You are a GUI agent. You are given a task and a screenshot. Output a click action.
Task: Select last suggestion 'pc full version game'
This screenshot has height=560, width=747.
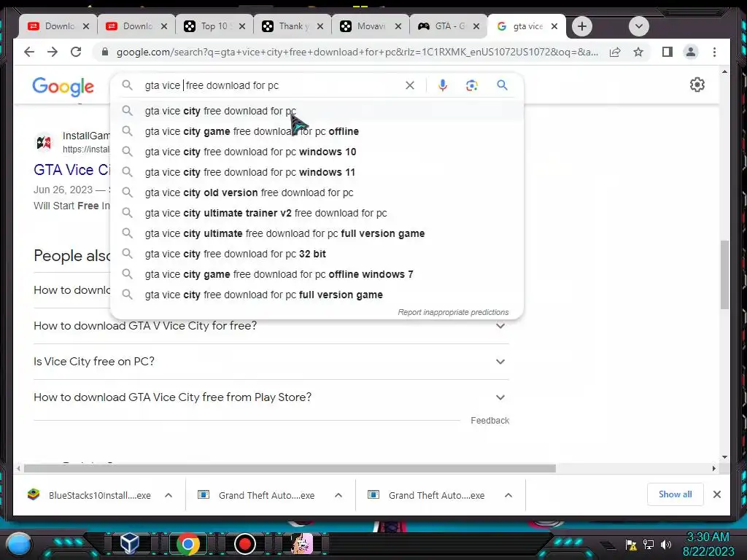coord(317,295)
